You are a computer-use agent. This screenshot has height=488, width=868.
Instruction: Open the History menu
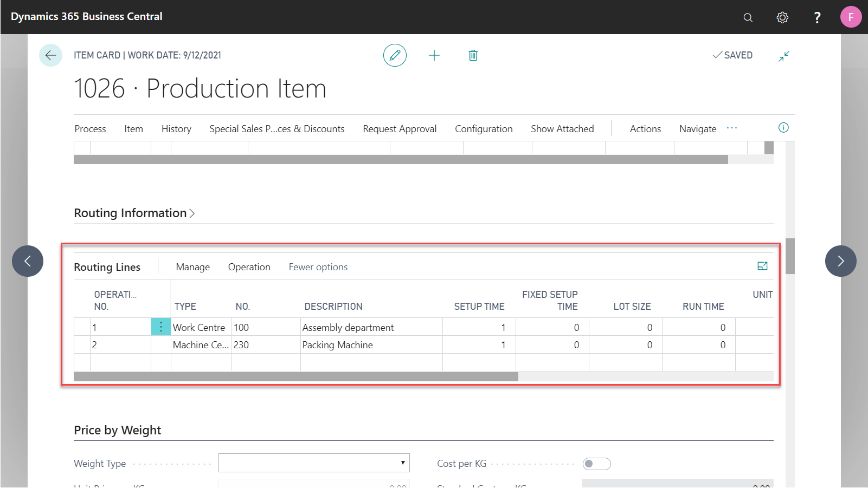pos(176,129)
